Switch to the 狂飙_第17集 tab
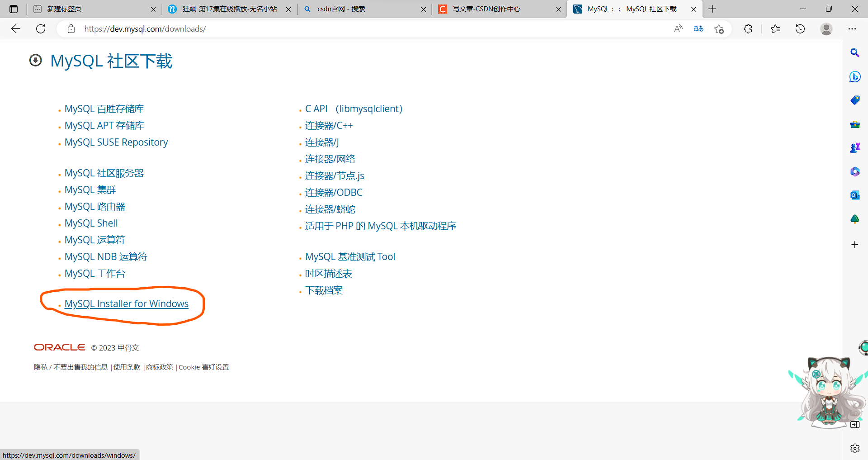This screenshot has height=460, width=868. (229, 9)
